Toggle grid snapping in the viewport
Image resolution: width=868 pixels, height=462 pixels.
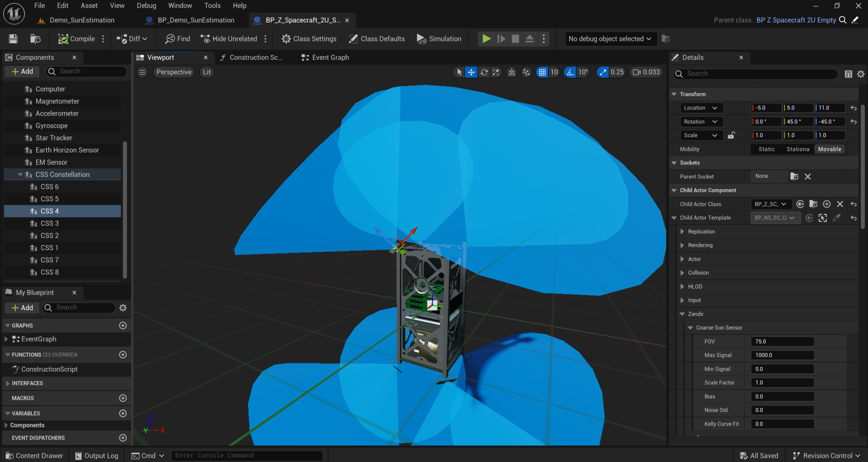542,72
